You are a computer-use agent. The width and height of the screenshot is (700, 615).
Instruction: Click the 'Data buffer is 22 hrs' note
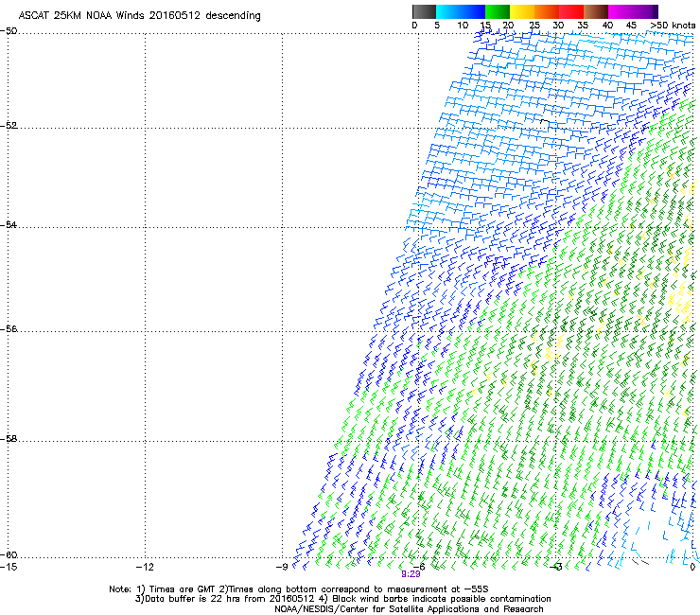coord(342,599)
